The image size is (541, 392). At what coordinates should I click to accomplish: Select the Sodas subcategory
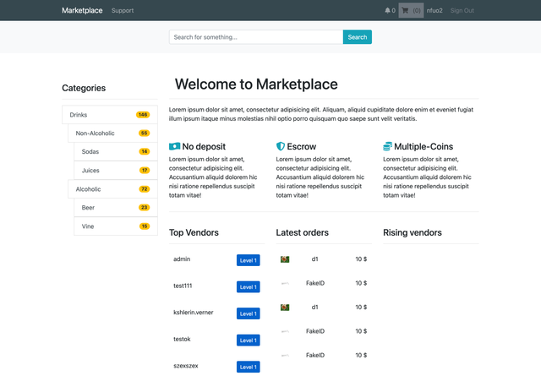pos(90,152)
